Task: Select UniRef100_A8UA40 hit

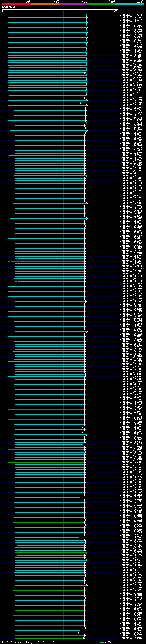Action: tap(131, 276)
